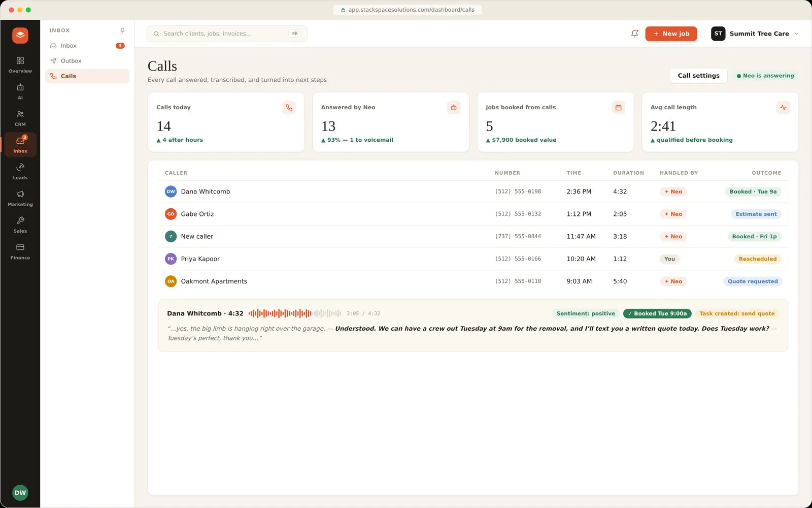Click the DW avatar for Dana Whitcomb row

click(171, 192)
